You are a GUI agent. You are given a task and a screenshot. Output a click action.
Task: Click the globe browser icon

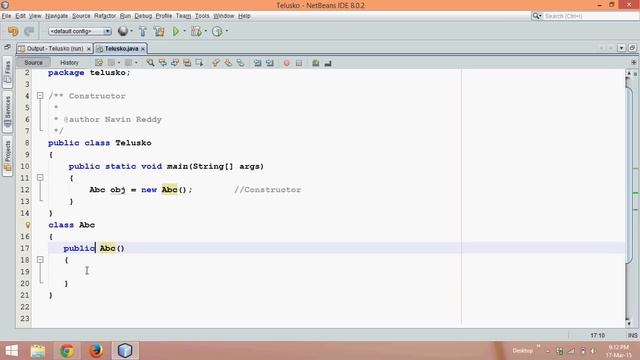tap(122, 31)
